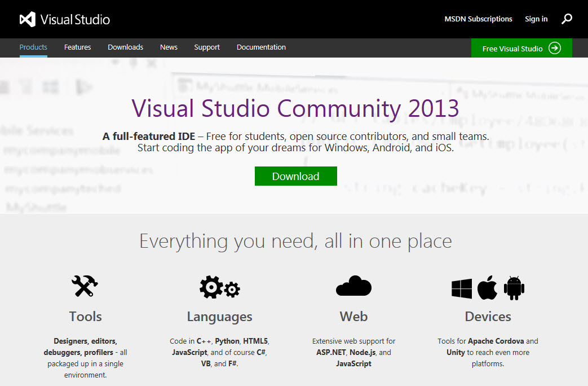This screenshot has height=386, width=588.
Task: Click the Sign in link
Action: pyautogui.click(x=536, y=19)
